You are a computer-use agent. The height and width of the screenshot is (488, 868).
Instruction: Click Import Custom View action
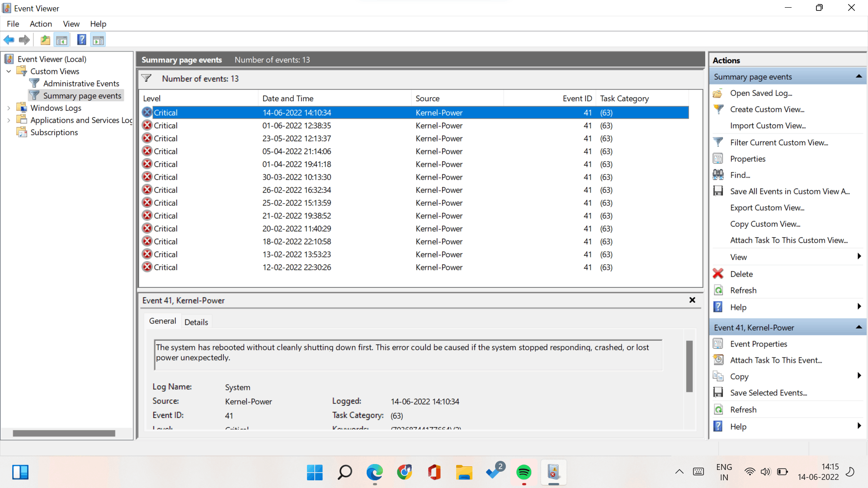[x=768, y=126]
